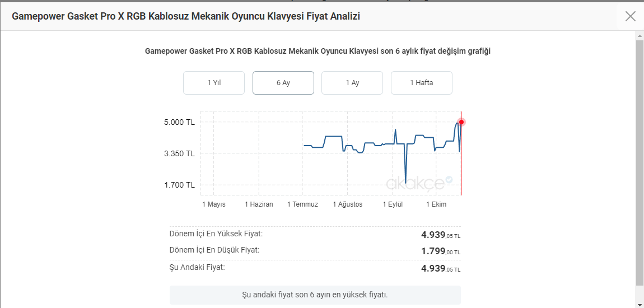Click the highest-price notice banner

[315, 295]
